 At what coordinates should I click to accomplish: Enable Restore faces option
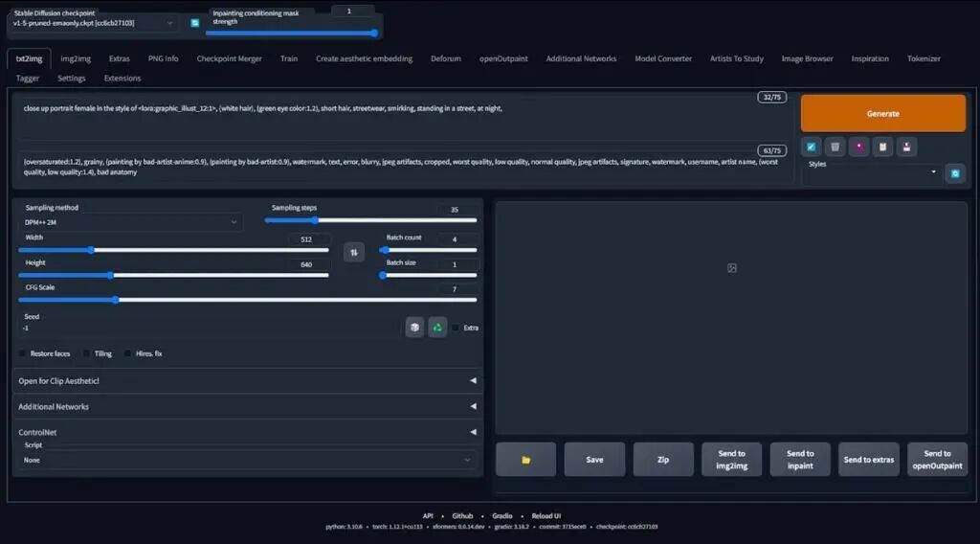[x=23, y=354]
